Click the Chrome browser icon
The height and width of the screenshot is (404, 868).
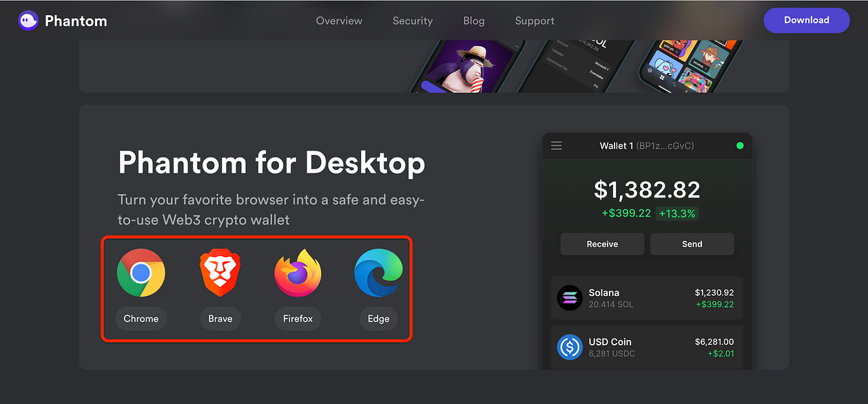pyautogui.click(x=141, y=273)
